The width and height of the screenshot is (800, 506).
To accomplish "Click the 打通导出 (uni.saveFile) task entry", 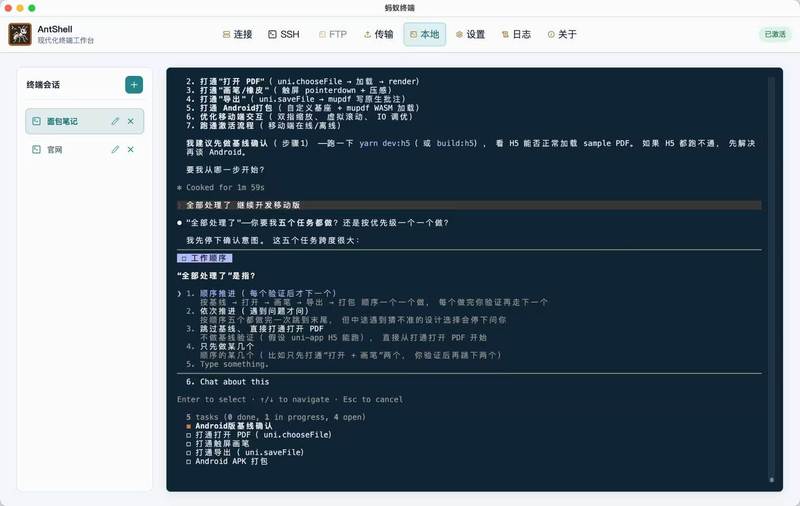I will (x=245, y=452).
